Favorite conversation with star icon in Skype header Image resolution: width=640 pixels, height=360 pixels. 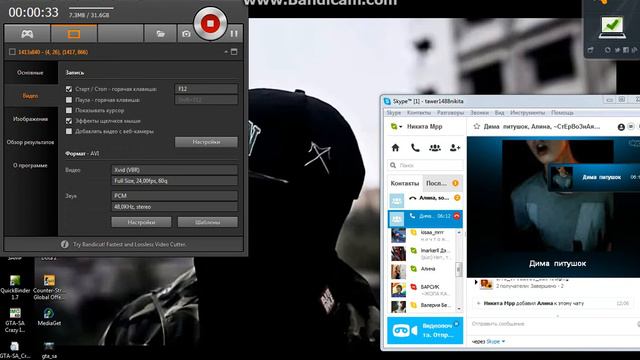[476, 127]
